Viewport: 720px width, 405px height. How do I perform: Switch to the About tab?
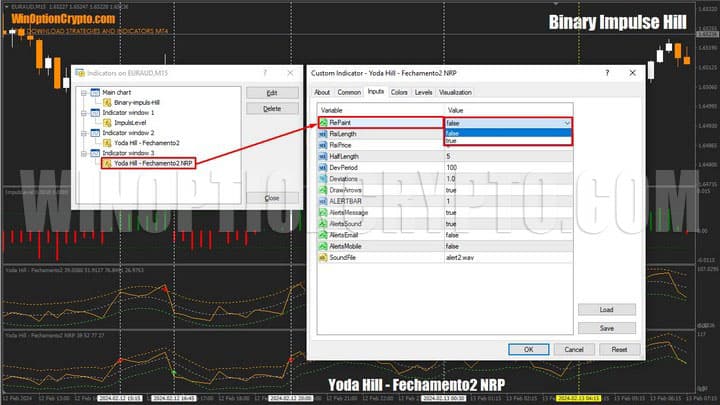coord(322,92)
